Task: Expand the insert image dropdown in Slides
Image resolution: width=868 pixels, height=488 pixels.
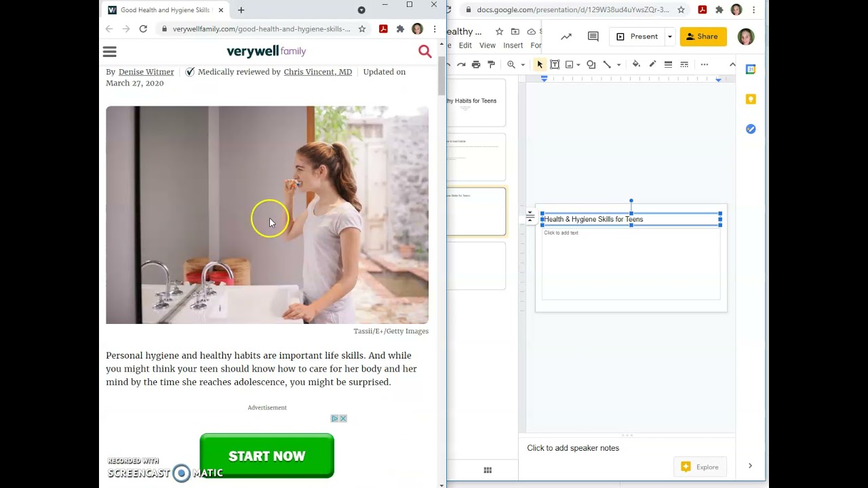Action: pyautogui.click(x=579, y=65)
